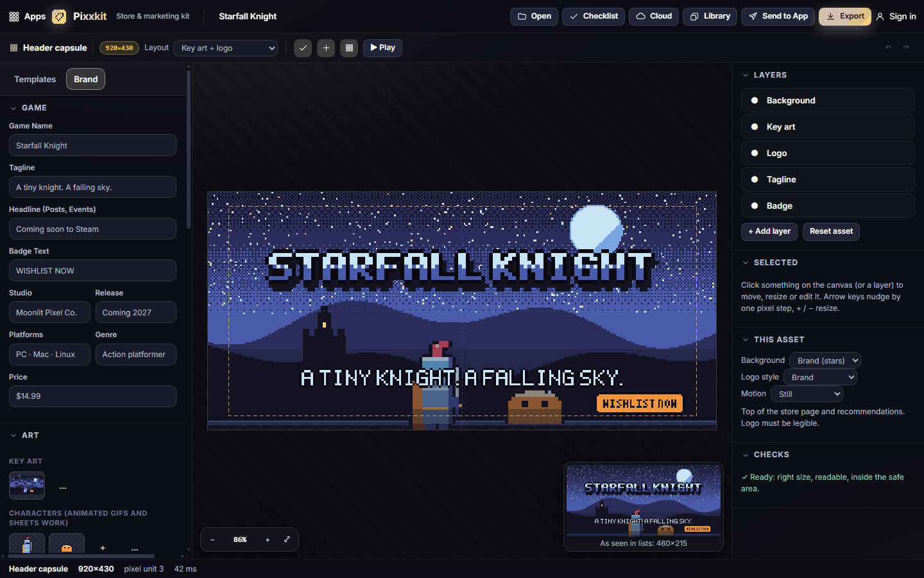Toggle visibility dot of Key art layer
Image resolution: width=924 pixels, height=578 pixels.
pyautogui.click(x=755, y=127)
